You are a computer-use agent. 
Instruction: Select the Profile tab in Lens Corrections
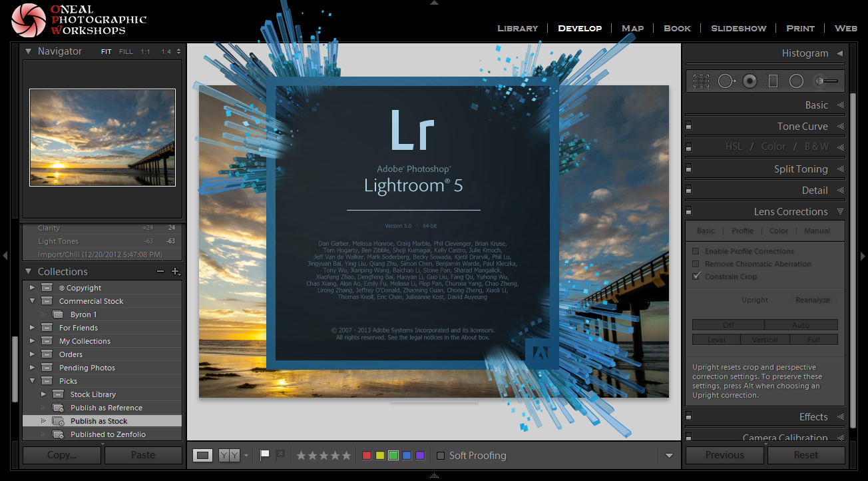742,231
